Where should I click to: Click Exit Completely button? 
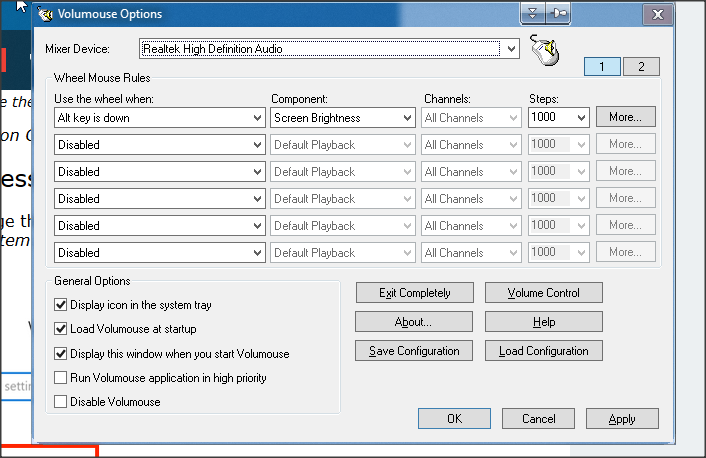[415, 293]
